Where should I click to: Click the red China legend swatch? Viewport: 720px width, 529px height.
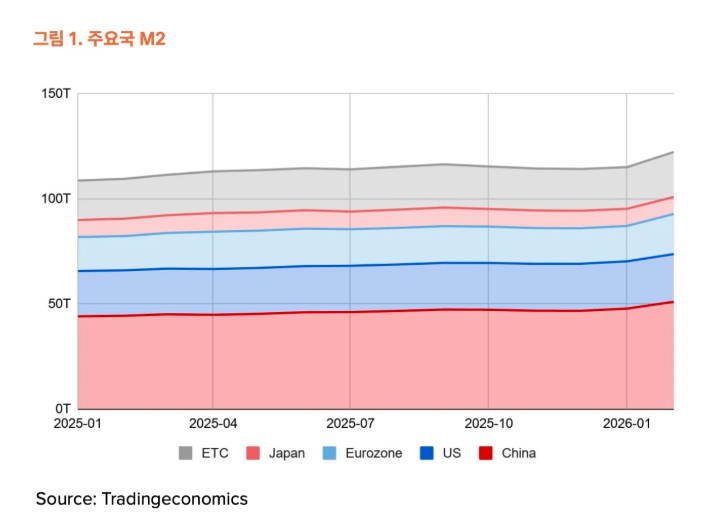[486, 453]
